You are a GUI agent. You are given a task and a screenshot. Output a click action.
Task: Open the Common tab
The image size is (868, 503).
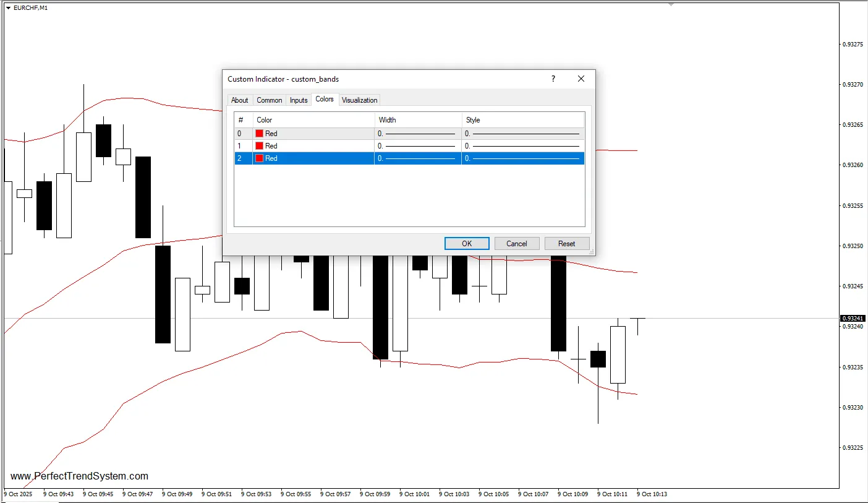point(270,100)
